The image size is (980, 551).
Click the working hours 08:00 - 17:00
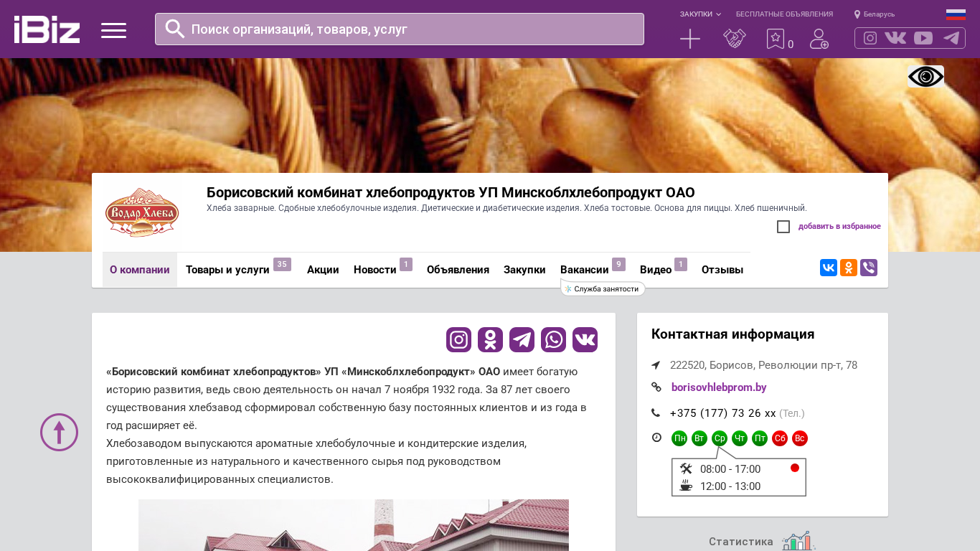(730, 469)
